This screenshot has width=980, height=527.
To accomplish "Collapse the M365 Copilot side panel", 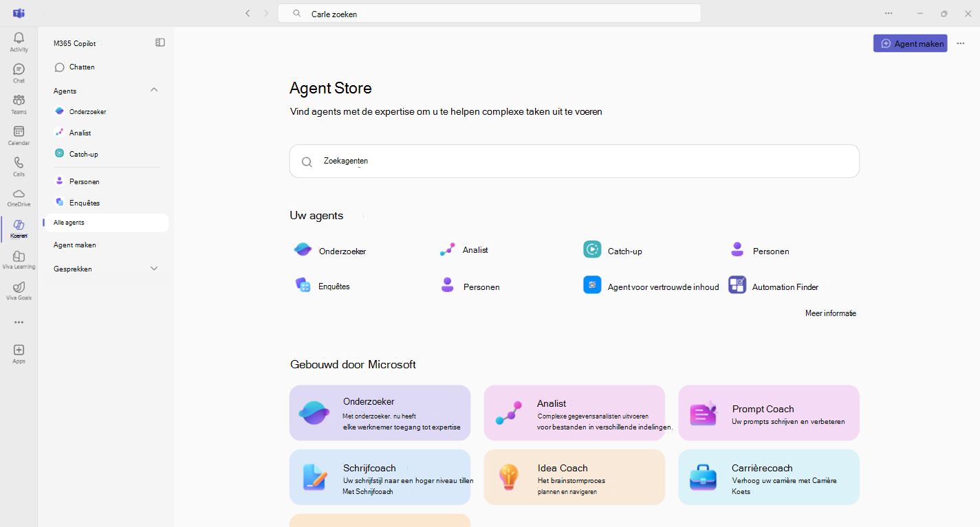I will (x=160, y=43).
